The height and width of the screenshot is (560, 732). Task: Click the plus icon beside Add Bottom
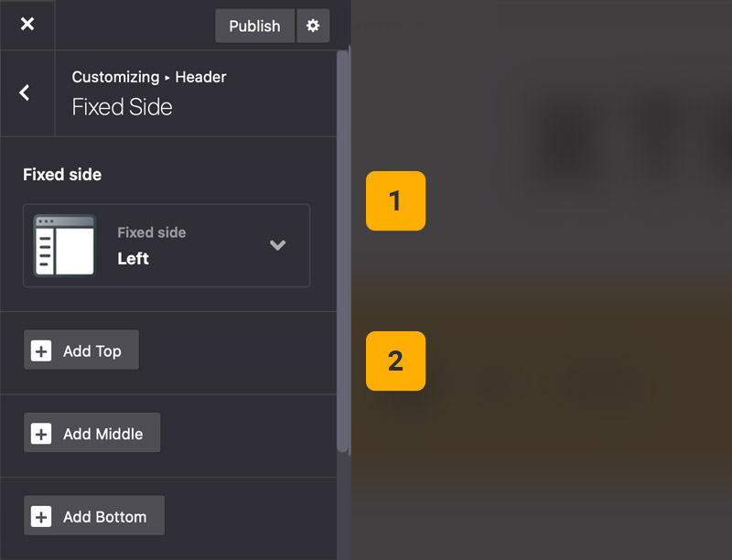click(x=41, y=517)
